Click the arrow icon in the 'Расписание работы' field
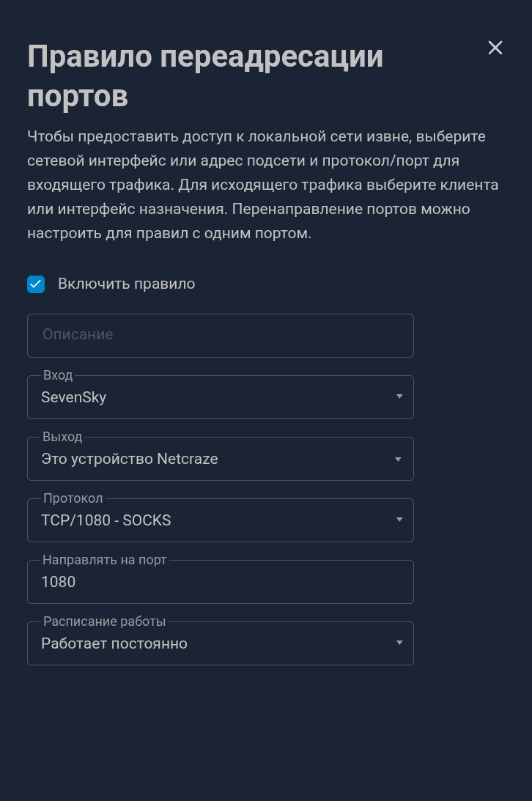 click(x=399, y=643)
